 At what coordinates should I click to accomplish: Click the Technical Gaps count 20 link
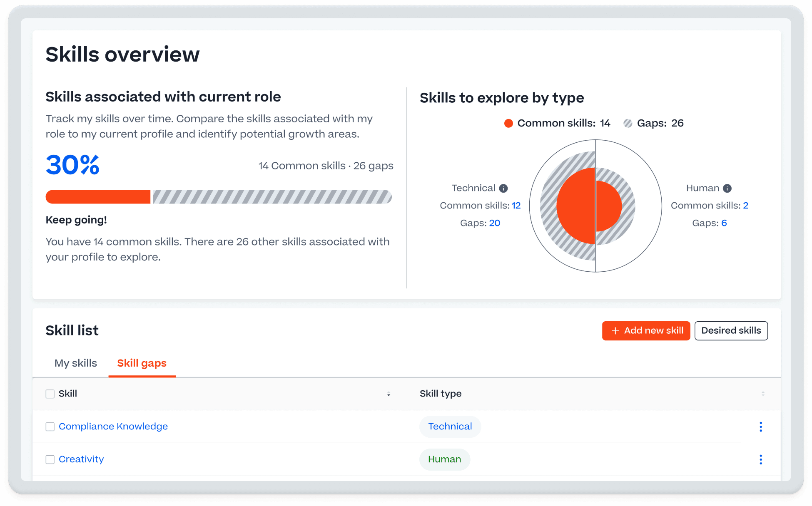point(495,223)
